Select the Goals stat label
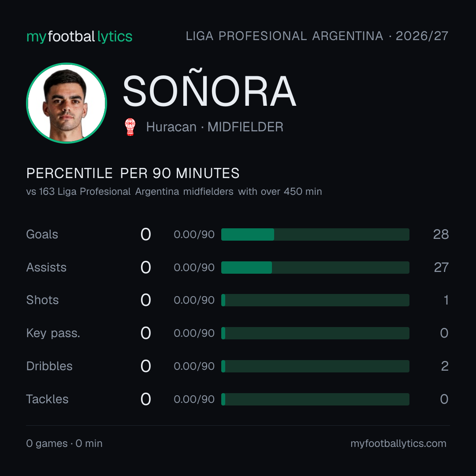 tap(42, 234)
